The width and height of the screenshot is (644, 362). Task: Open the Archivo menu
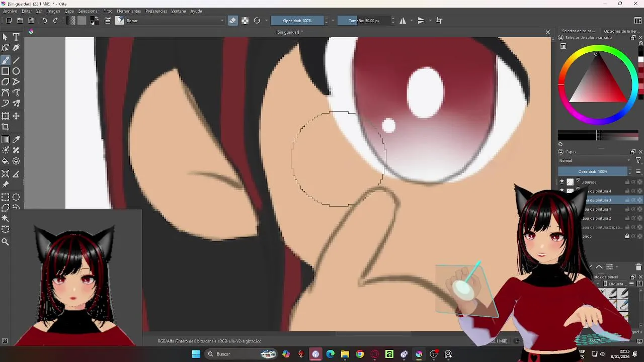coord(10,11)
